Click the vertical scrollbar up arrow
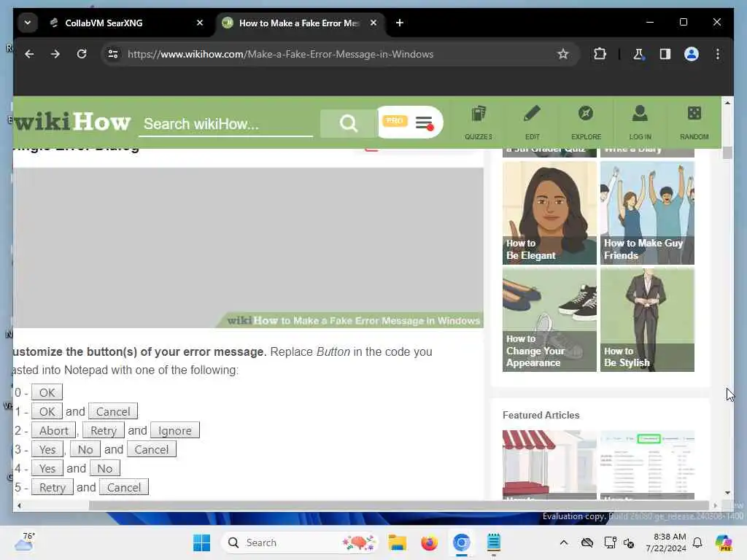The height and width of the screenshot is (560, 747). coord(727,103)
